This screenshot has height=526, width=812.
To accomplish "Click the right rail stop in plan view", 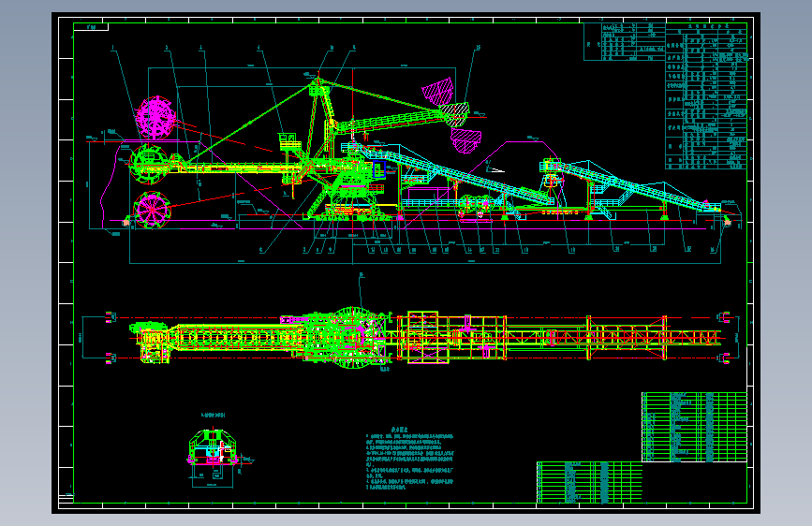I will click(x=724, y=317).
